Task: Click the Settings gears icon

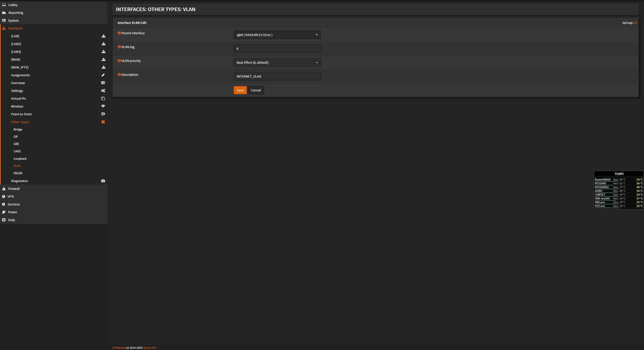Action: pyautogui.click(x=103, y=91)
